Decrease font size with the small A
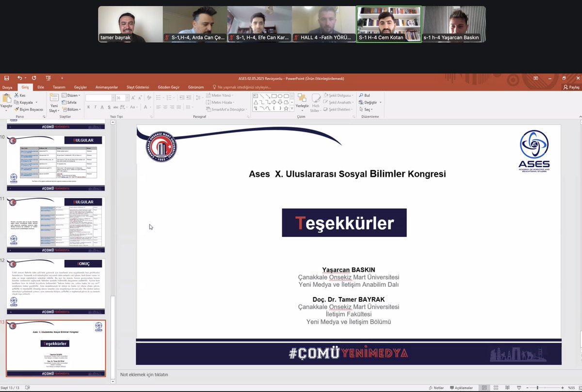The image size is (582, 392). coord(140,98)
